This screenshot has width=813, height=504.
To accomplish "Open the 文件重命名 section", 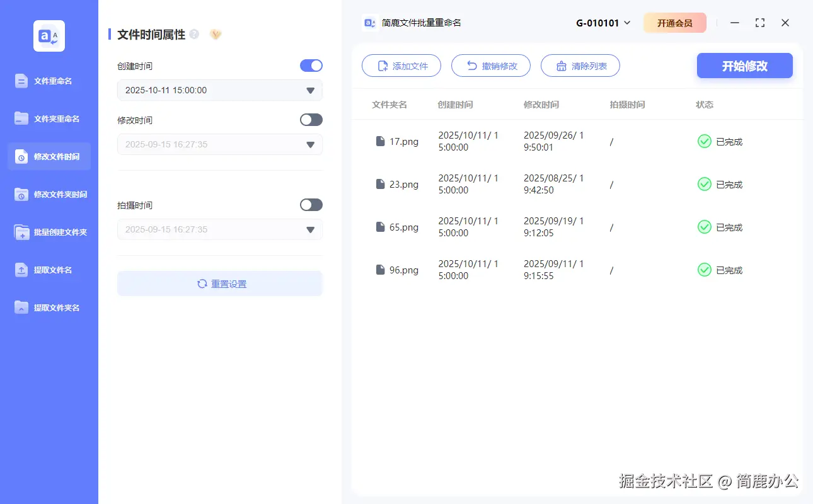I will (x=49, y=81).
